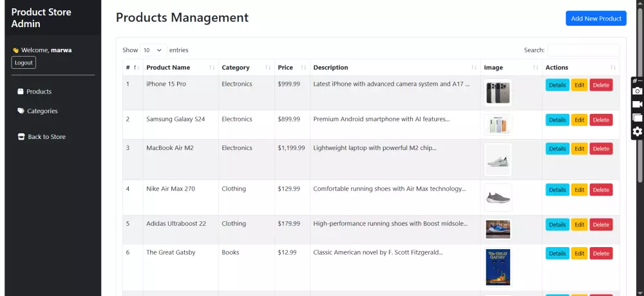Sort table by Price column arrows
The height and width of the screenshot is (296, 644).
[x=302, y=68]
